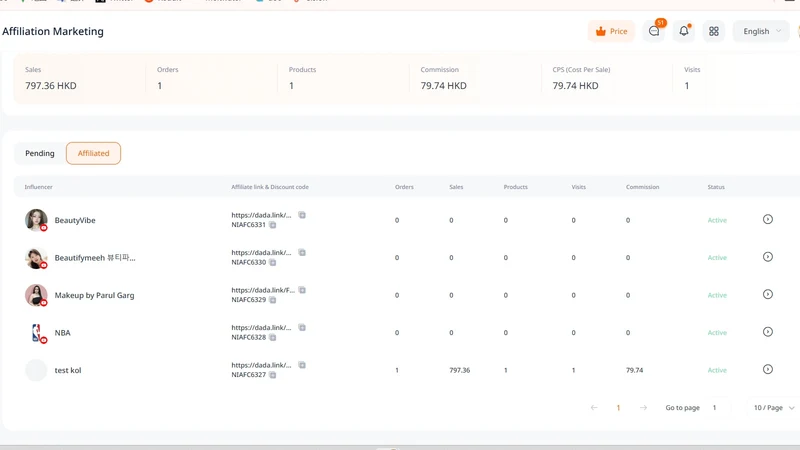Click the BeautyVibe avatar
Image resolution: width=800 pixels, height=450 pixels.
click(36, 220)
